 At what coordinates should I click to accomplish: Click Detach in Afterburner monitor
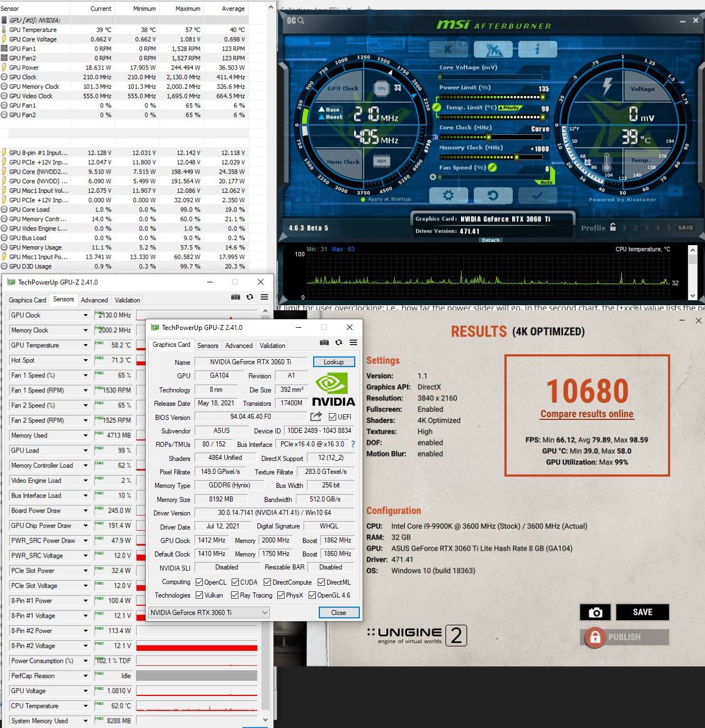coord(490,240)
